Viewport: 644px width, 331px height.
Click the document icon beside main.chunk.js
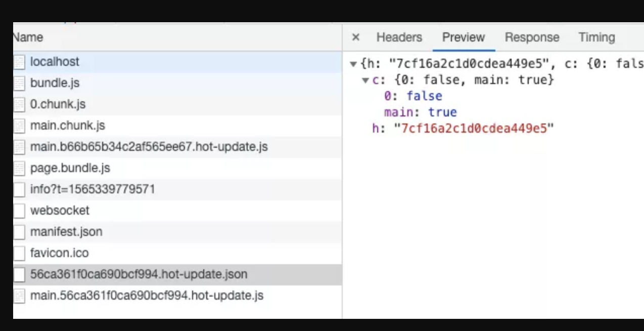(x=19, y=126)
